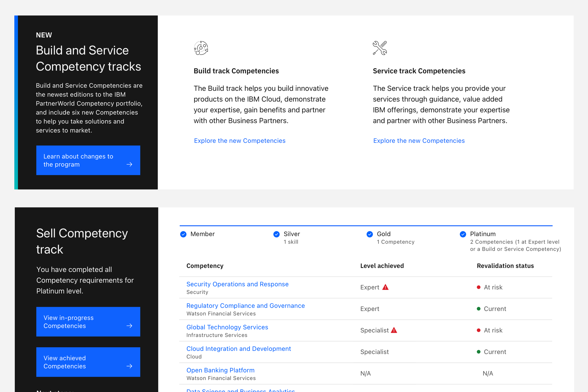Click the Gold level label
The image size is (588, 392).
point(384,234)
